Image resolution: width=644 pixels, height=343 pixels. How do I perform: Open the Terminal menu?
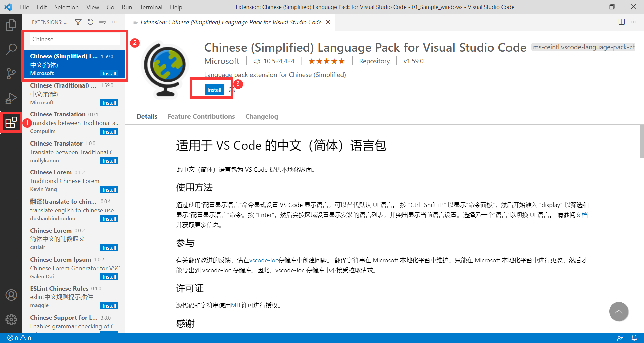(x=151, y=7)
